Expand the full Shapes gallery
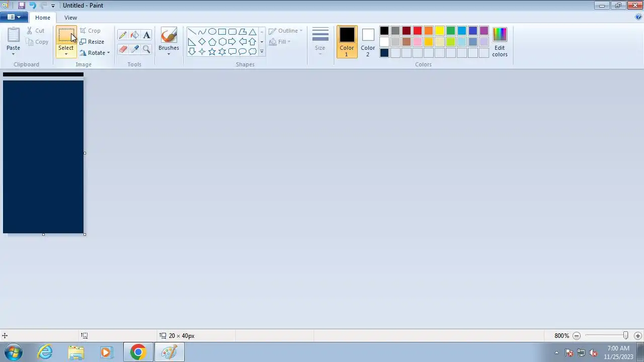 (262, 52)
